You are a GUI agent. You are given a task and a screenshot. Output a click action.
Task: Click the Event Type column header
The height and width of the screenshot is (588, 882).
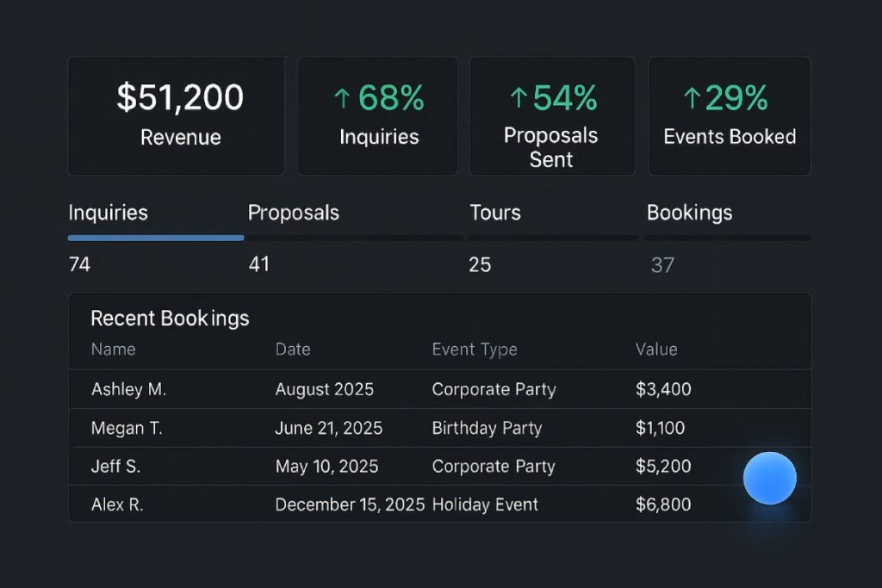pos(475,350)
